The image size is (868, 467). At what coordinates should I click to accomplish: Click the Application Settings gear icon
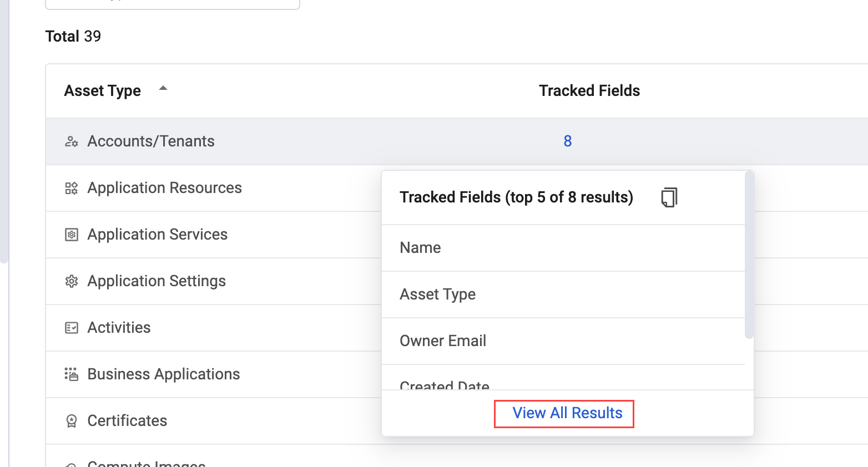71,281
